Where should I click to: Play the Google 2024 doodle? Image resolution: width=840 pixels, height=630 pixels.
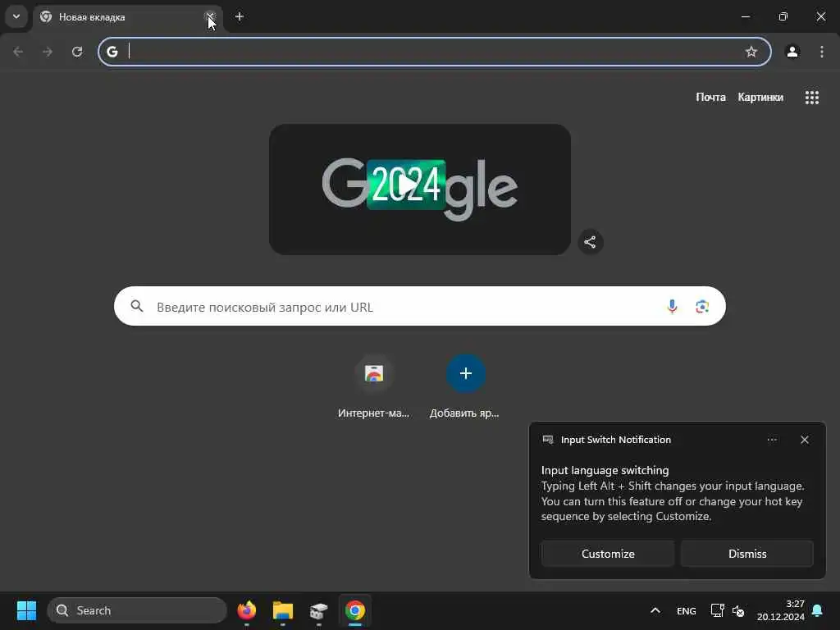pyautogui.click(x=406, y=185)
